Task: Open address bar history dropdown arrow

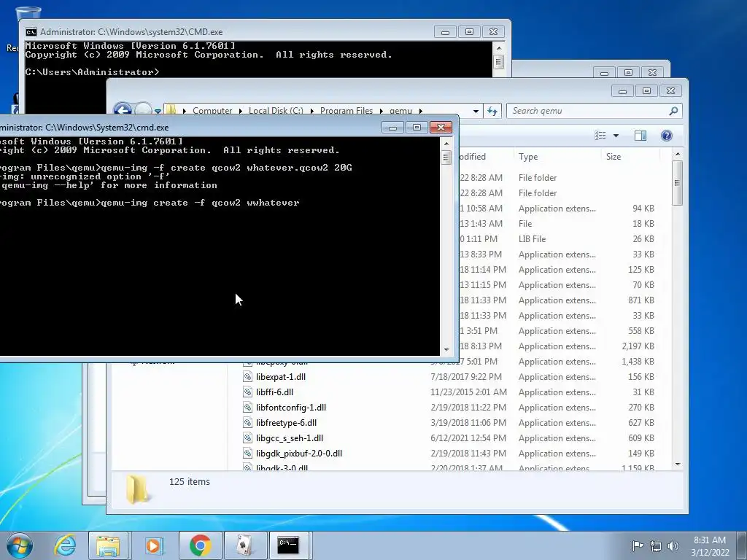Action: coord(476,111)
